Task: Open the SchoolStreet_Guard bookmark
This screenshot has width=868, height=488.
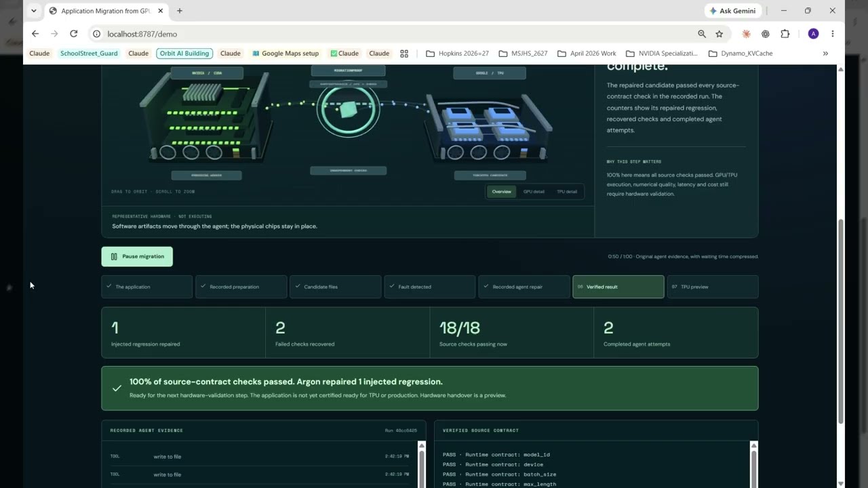Action: 89,54
